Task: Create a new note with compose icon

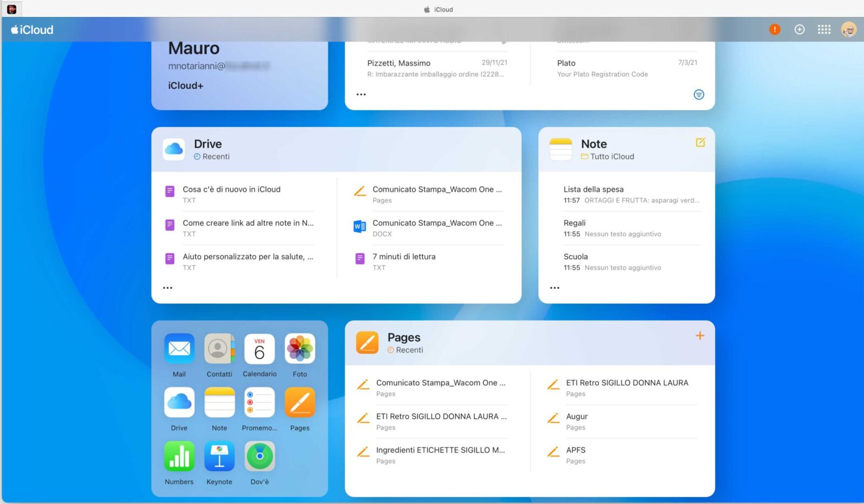Action: click(x=700, y=142)
